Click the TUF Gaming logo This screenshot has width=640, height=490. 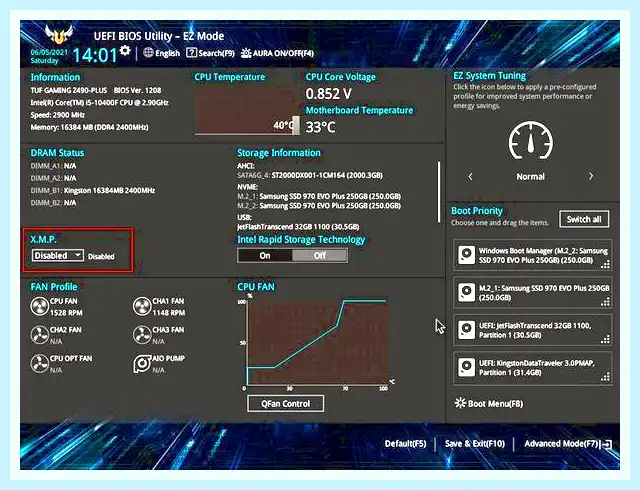click(59, 35)
